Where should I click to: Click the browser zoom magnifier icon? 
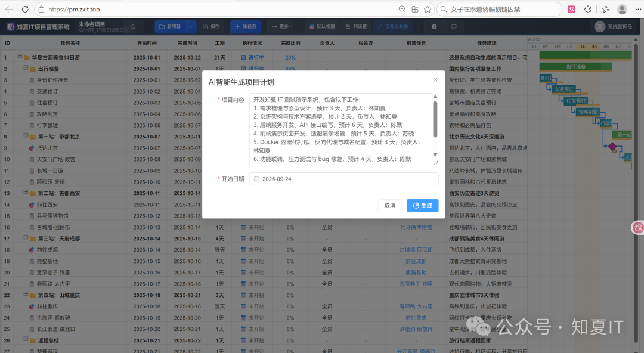[x=402, y=9]
